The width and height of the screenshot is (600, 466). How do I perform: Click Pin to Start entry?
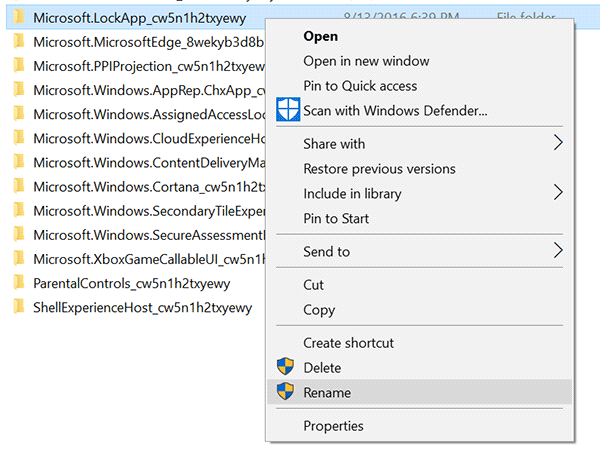[x=336, y=218]
